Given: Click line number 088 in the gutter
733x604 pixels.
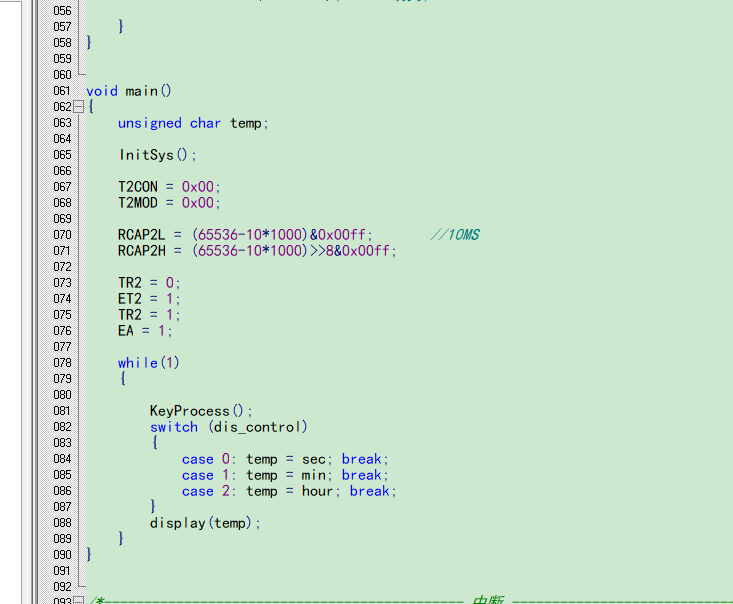Looking at the screenshot, I should [x=62, y=523].
